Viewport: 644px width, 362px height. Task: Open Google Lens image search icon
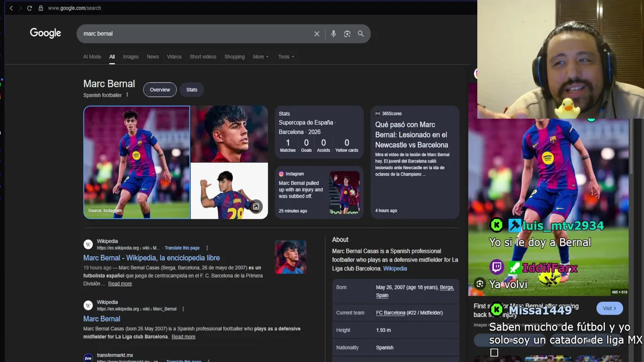point(347,34)
